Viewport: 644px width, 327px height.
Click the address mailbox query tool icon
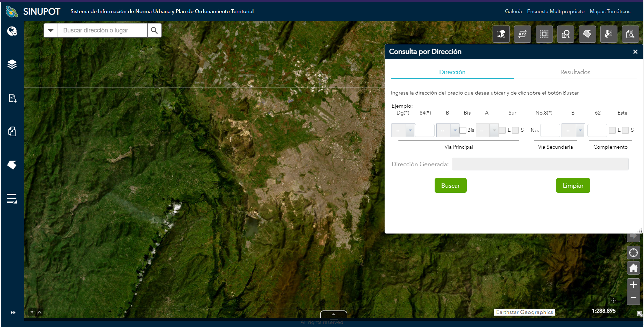click(501, 34)
